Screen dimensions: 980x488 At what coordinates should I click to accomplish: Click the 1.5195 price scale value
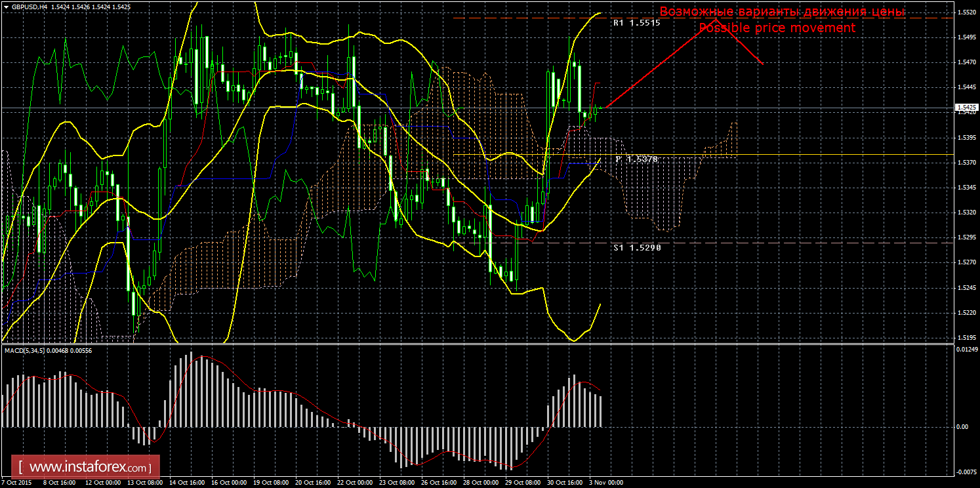[966, 338]
